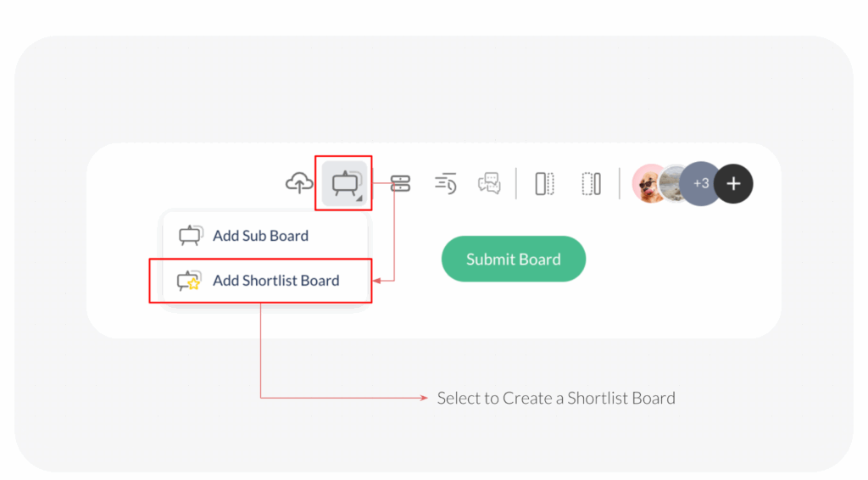The width and height of the screenshot is (868, 480).
Task: Select Add Sub Board menu item
Action: 260,236
